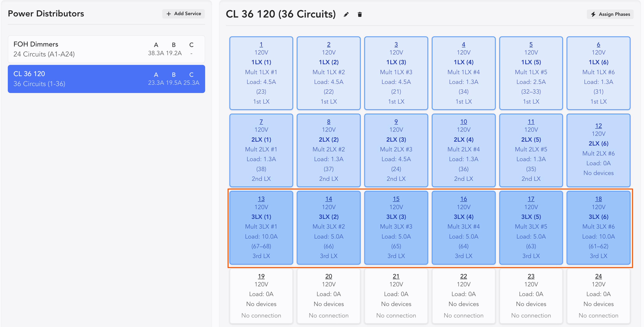The width and height of the screenshot is (644, 327).
Task: Select the 2LX (3) circuit card
Action: [396, 150]
